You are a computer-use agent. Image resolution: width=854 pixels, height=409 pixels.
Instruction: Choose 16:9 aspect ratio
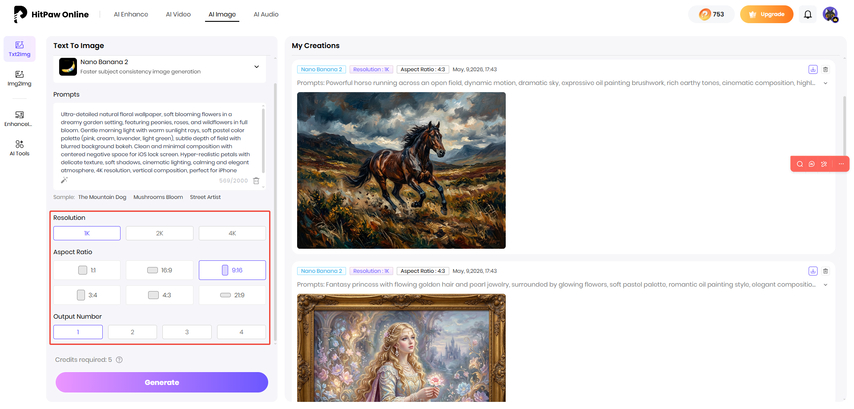click(160, 270)
